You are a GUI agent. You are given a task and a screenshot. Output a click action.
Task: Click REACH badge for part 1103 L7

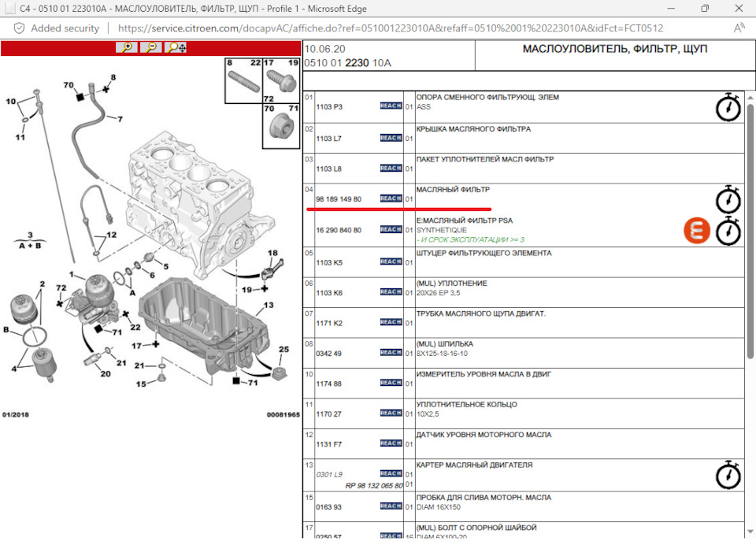point(391,138)
